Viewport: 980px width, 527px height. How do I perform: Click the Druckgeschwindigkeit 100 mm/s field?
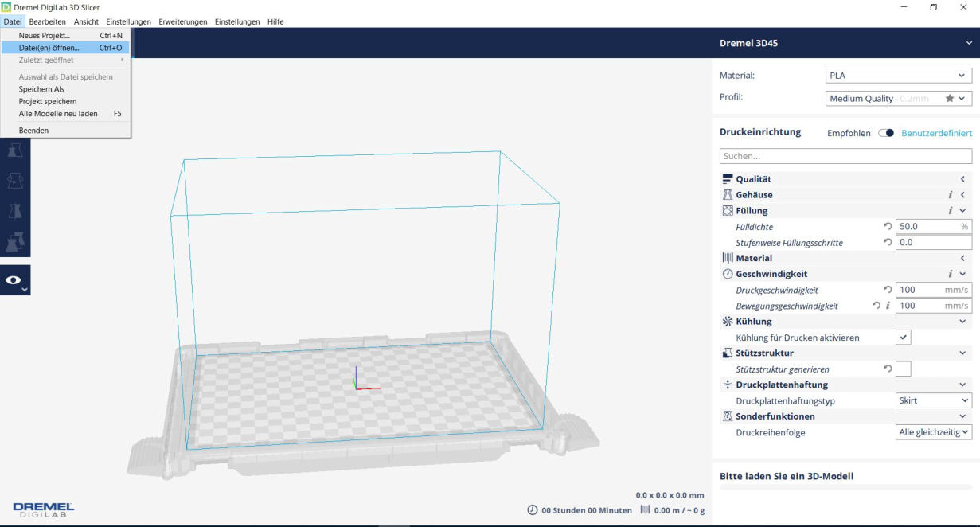(x=934, y=290)
